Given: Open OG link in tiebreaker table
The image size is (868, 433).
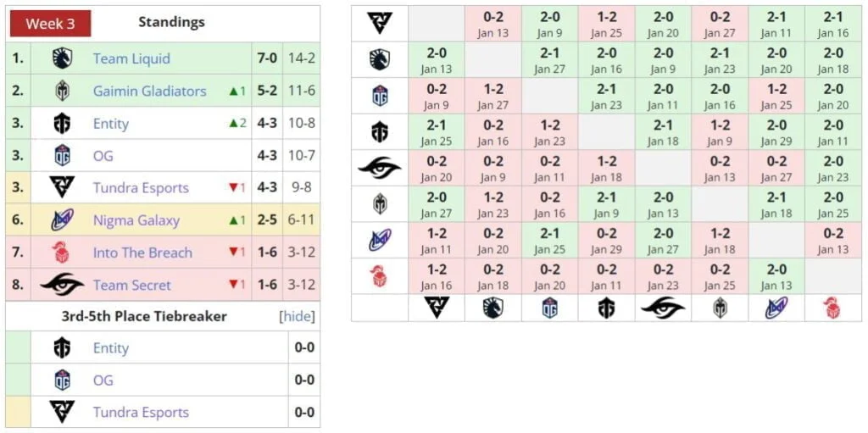Looking at the screenshot, I should click(103, 380).
